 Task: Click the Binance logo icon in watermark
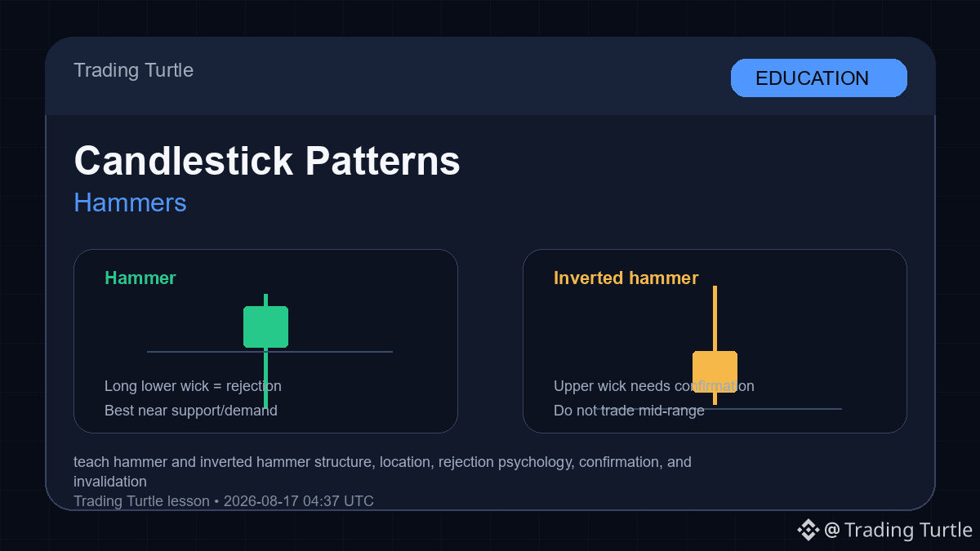click(x=808, y=530)
